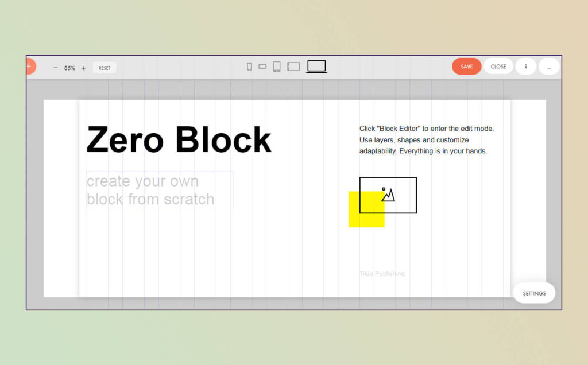
Task: Select the Block Editor description paragraph
Action: (x=427, y=140)
